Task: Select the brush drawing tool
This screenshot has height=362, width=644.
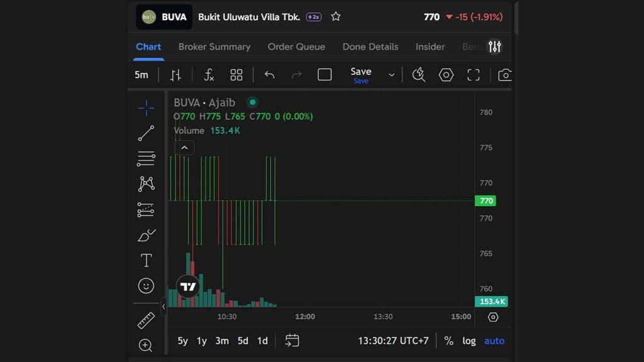Action: point(146,235)
